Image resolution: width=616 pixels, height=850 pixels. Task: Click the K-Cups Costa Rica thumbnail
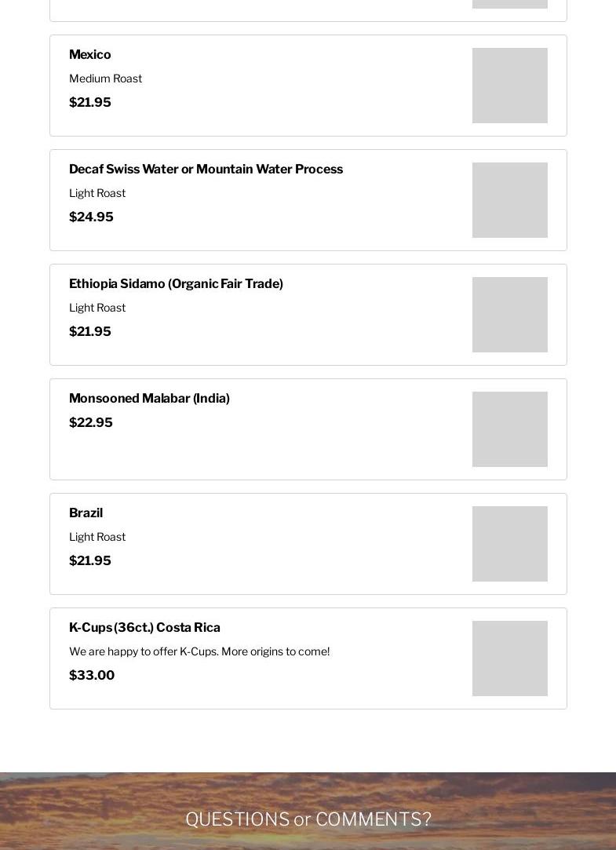tap(509, 658)
